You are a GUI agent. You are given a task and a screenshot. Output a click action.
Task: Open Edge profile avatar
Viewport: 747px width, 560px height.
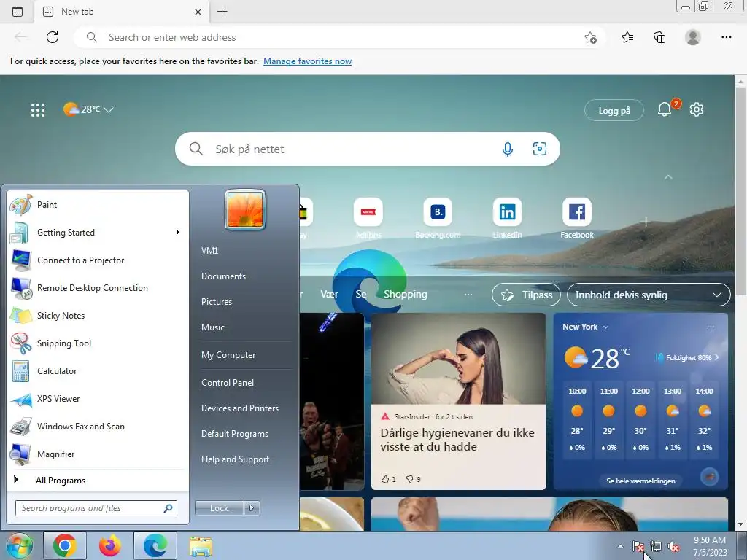click(x=693, y=37)
